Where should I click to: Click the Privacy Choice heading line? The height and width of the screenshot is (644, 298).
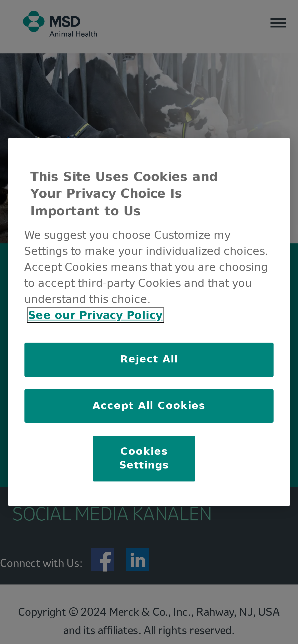pyautogui.click(x=106, y=194)
